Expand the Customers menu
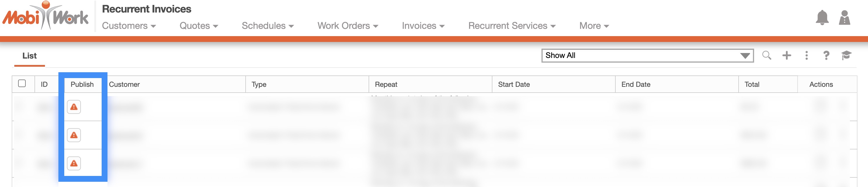The height and width of the screenshot is (187, 868). [x=129, y=26]
